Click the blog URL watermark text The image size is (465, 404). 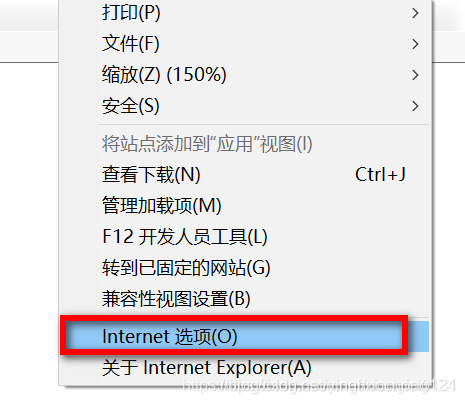click(319, 385)
